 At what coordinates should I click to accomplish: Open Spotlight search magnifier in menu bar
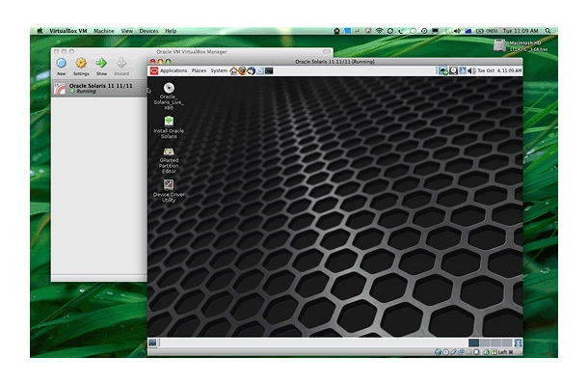point(548,31)
